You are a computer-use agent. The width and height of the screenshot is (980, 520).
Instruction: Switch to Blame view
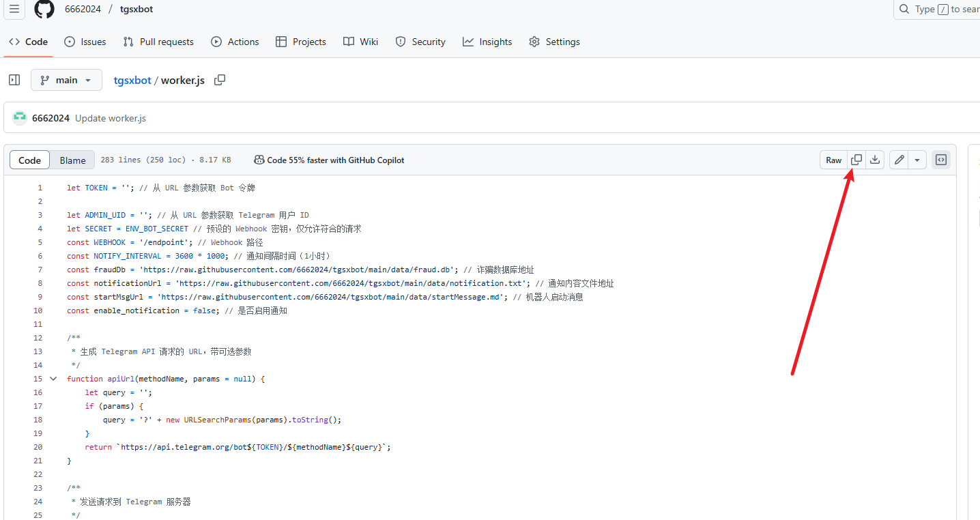72,160
